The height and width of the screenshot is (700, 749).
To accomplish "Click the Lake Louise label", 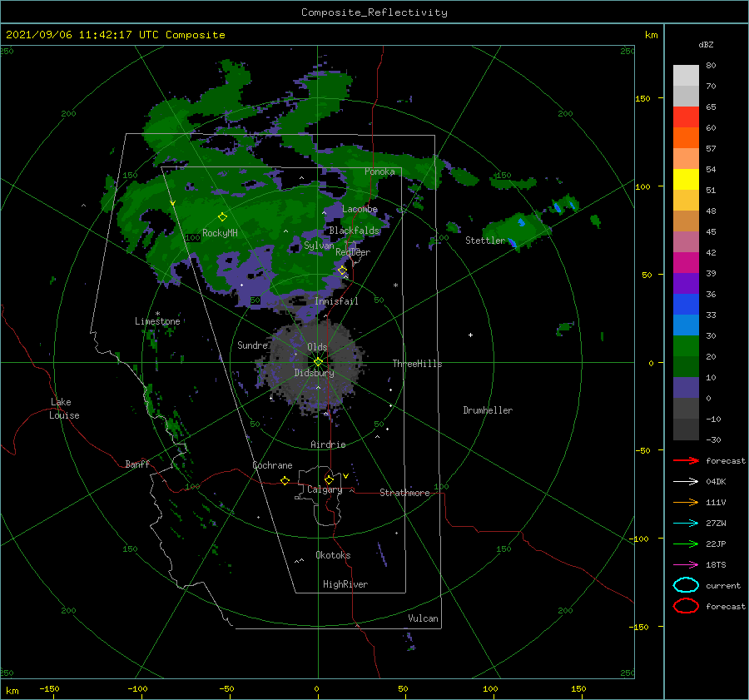I will click(64, 409).
